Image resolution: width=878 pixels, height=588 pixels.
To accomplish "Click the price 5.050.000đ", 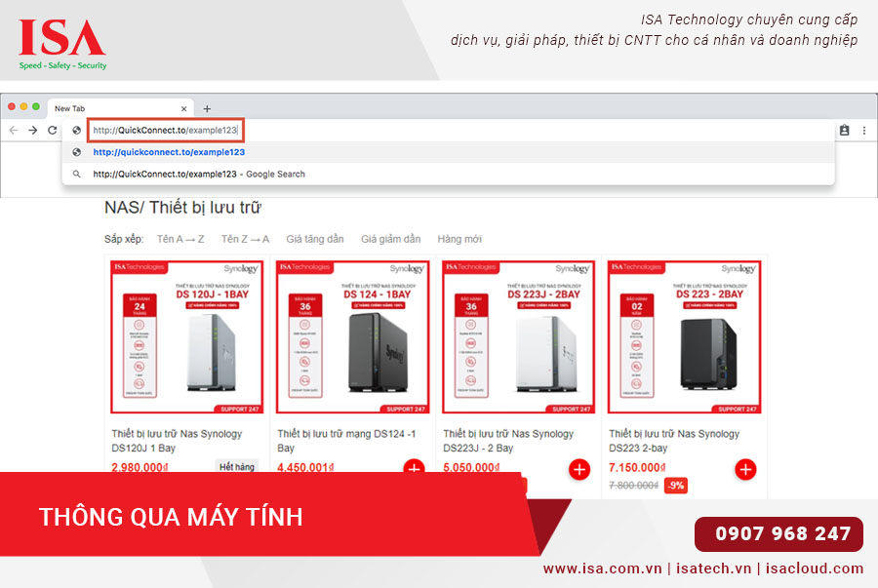I will coord(471,467).
